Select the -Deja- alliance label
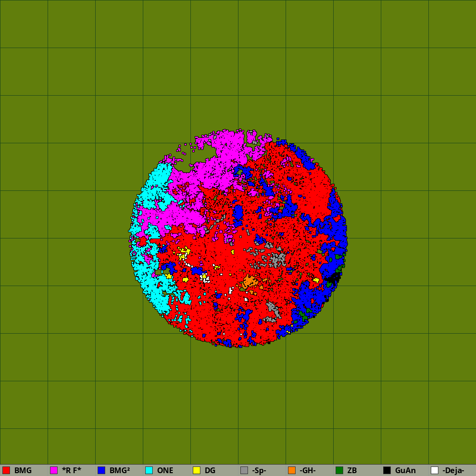The width and height of the screenshot is (476, 476). (453, 470)
